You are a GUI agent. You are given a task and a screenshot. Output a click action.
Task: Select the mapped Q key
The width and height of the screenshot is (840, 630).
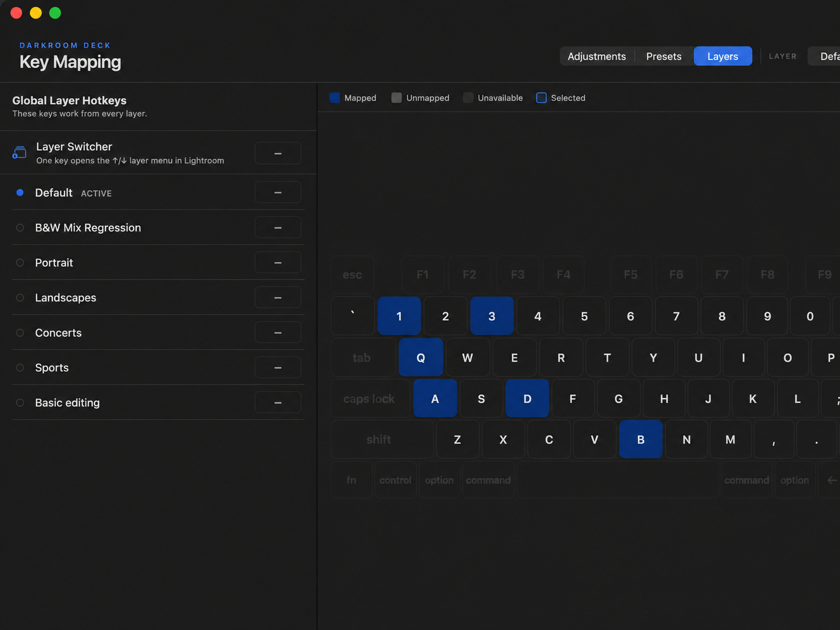click(421, 358)
